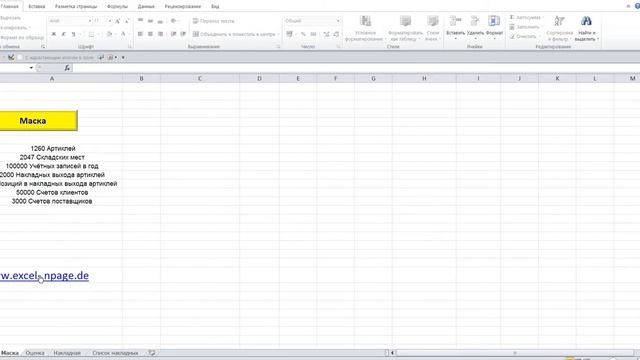Switch to Список накладных sheet tab
640x360 pixels.
click(x=115, y=353)
